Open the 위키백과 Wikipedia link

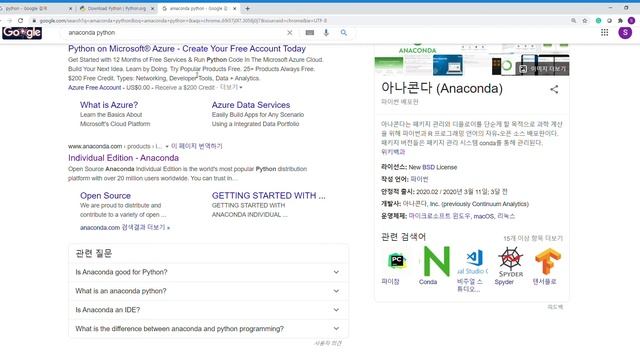click(x=393, y=152)
